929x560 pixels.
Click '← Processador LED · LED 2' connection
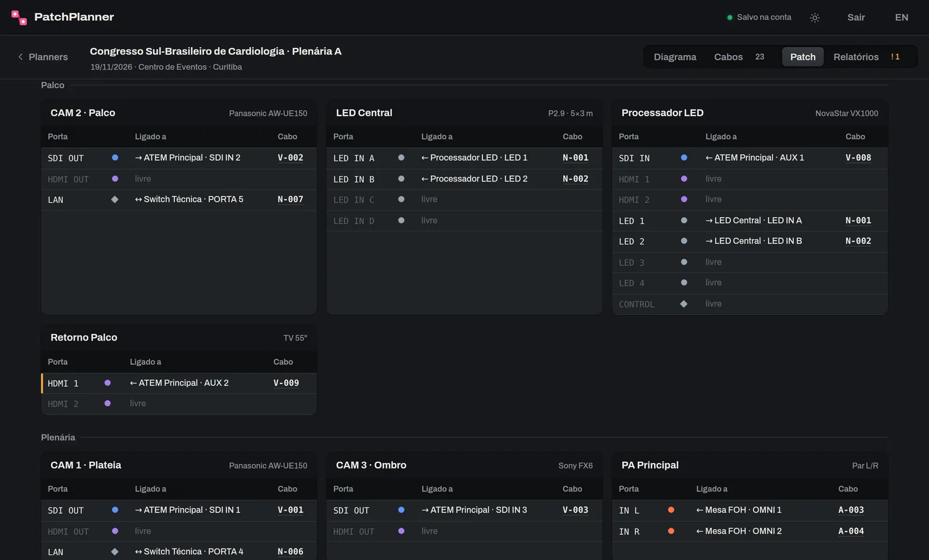[x=474, y=179]
